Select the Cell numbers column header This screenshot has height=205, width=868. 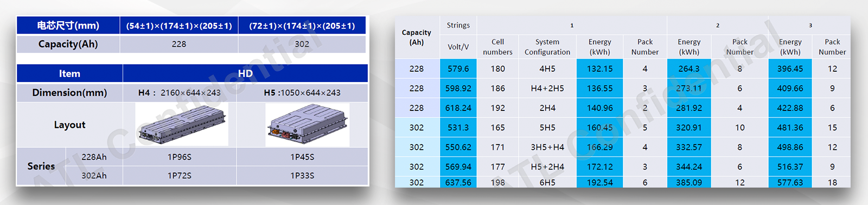pos(497,47)
